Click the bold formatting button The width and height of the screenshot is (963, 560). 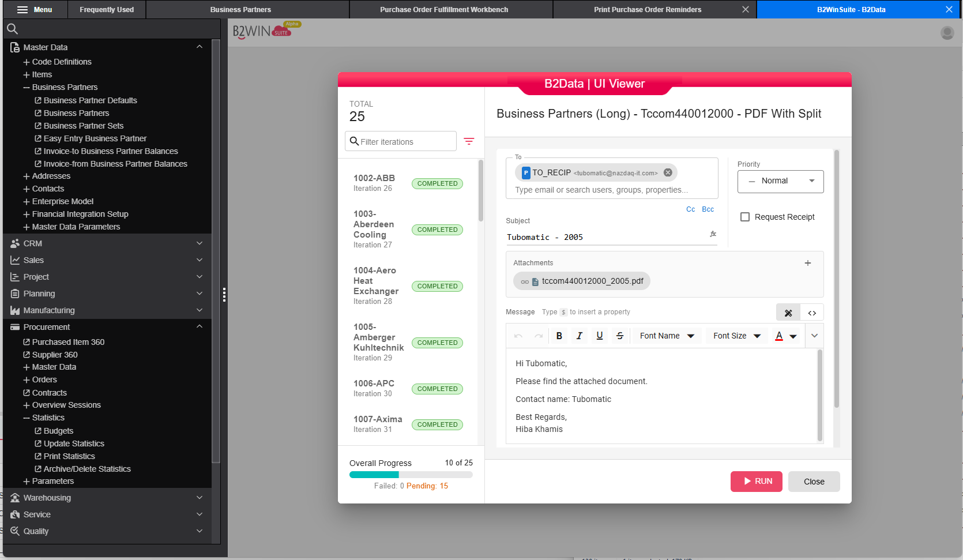click(559, 336)
